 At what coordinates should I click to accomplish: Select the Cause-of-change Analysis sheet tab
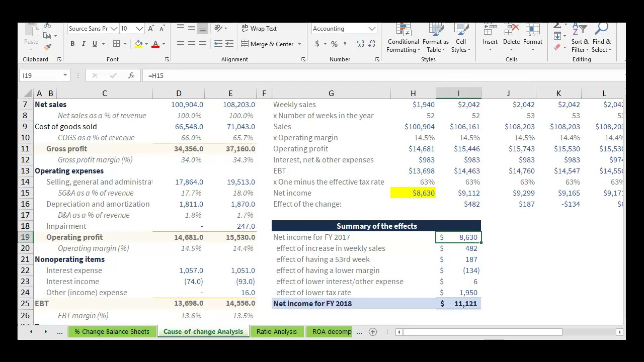click(203, 332)
